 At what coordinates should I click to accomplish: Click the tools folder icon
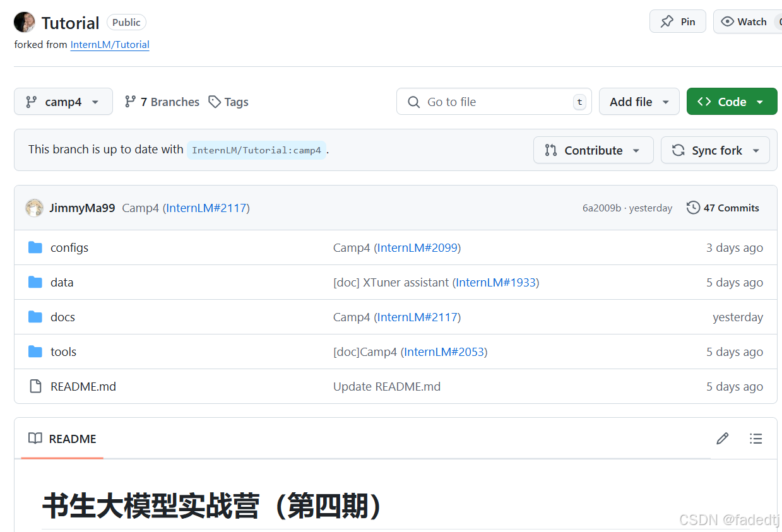[35, 352]
